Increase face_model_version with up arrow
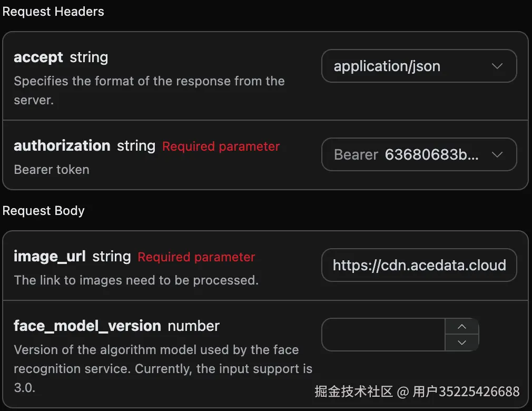 [x=462, y=327]
